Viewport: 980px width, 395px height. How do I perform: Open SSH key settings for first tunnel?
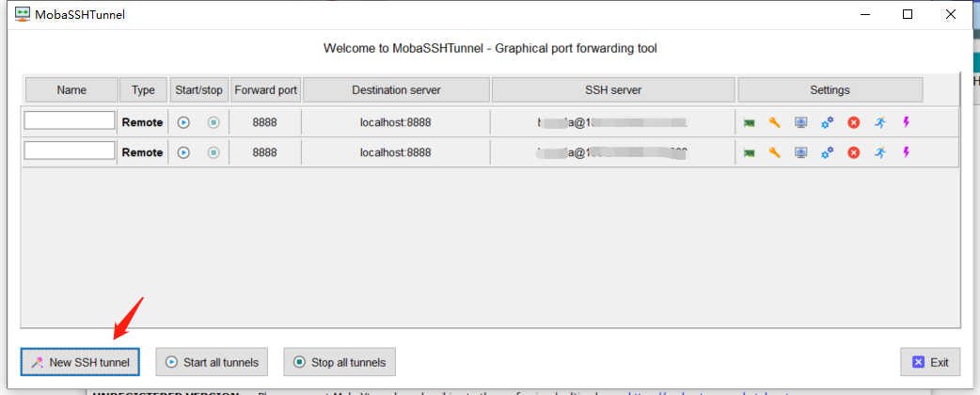point(775,122)
